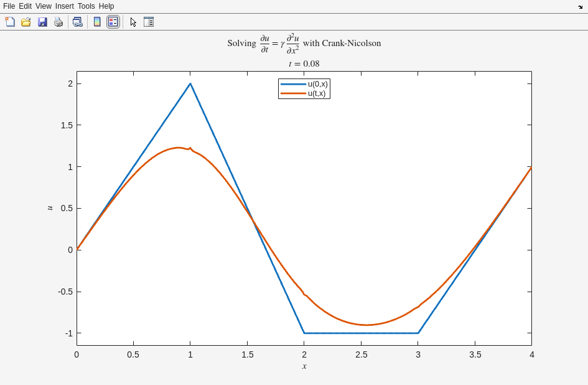Save the figure using the floppy disk icon

[x=42, y=22]
